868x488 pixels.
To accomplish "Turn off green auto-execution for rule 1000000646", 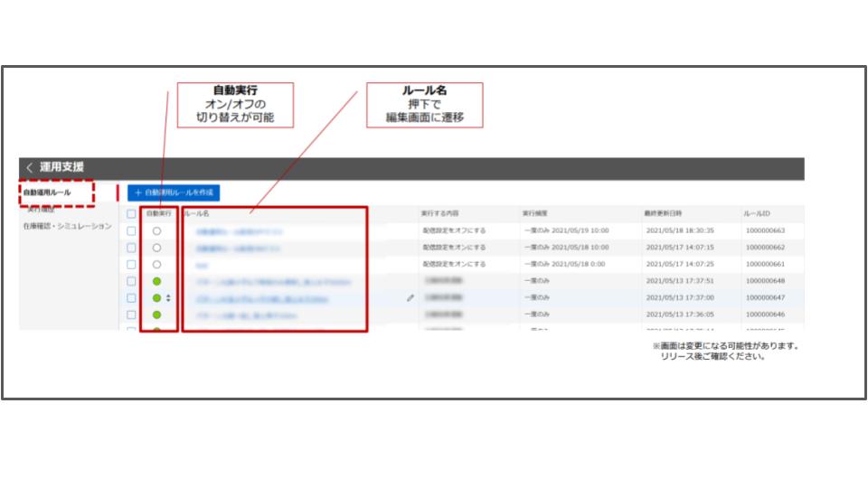I will pos(156,314).
